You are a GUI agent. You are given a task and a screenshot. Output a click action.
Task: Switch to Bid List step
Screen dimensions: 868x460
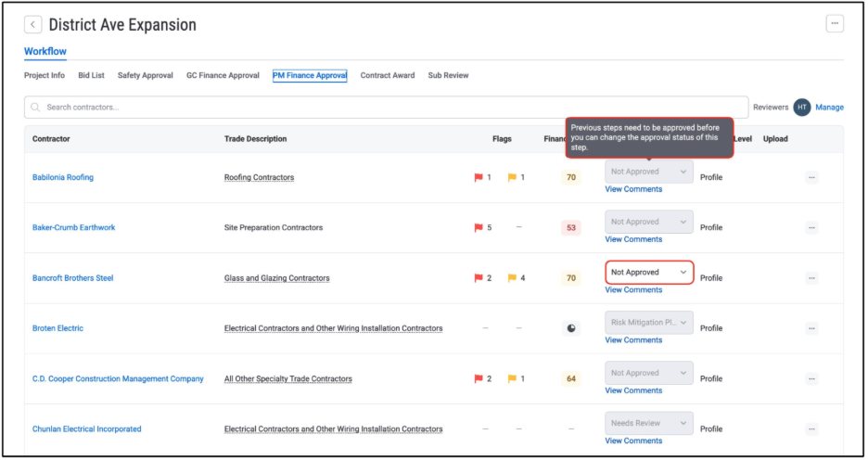point(91,75)
